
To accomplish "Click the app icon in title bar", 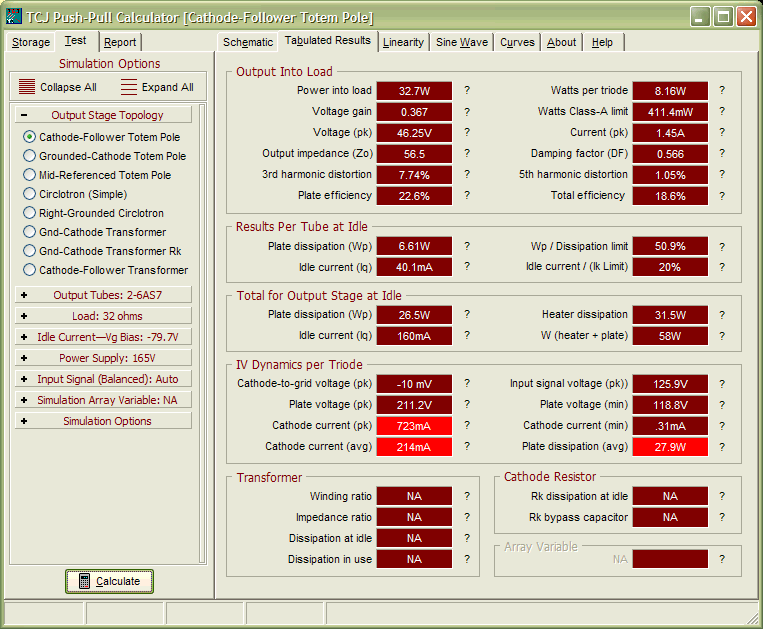I will pos(13,17).
